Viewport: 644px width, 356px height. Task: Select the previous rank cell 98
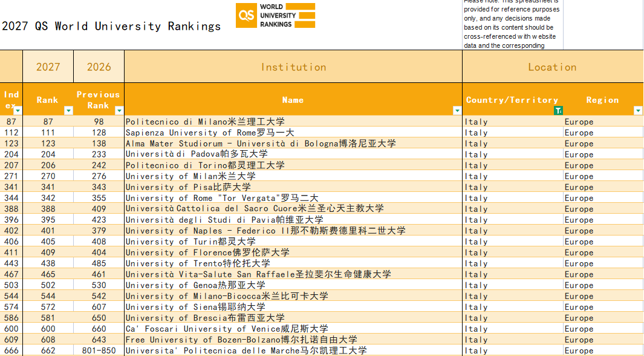pyautogui.click(x=99, y=122)
